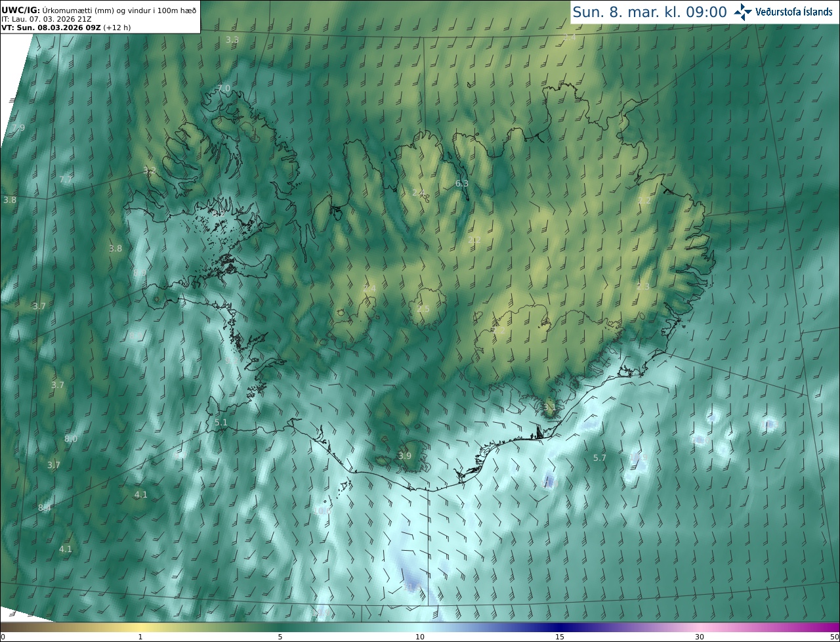This screenshot has height=642, width=840.
Task: Click the '5.7' value on the map
Action: [600, 458]
